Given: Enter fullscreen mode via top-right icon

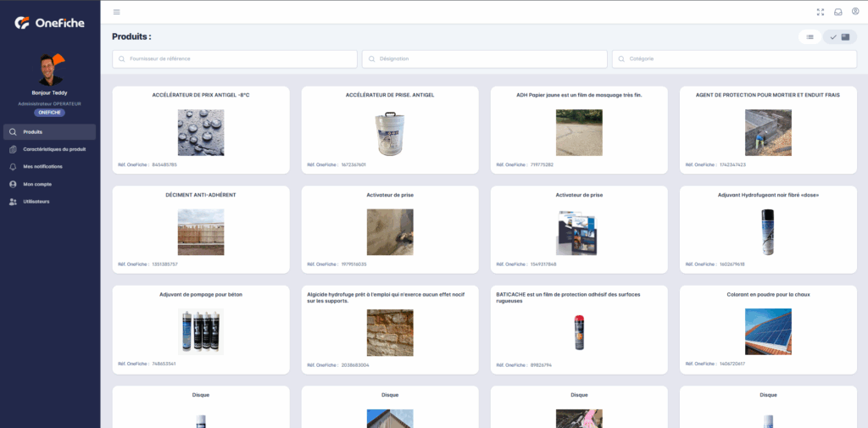Looking at the screenshot, I should [x=821, y=12].
